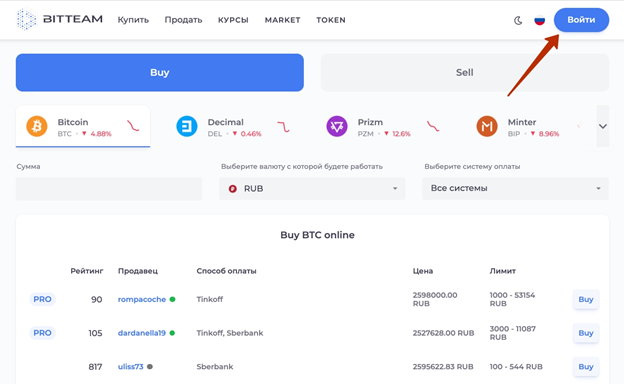Click the Bitcoin price trend sparkline
Image resolution: width=624 pixels, height=384 pixels.
tap(133, 126)
